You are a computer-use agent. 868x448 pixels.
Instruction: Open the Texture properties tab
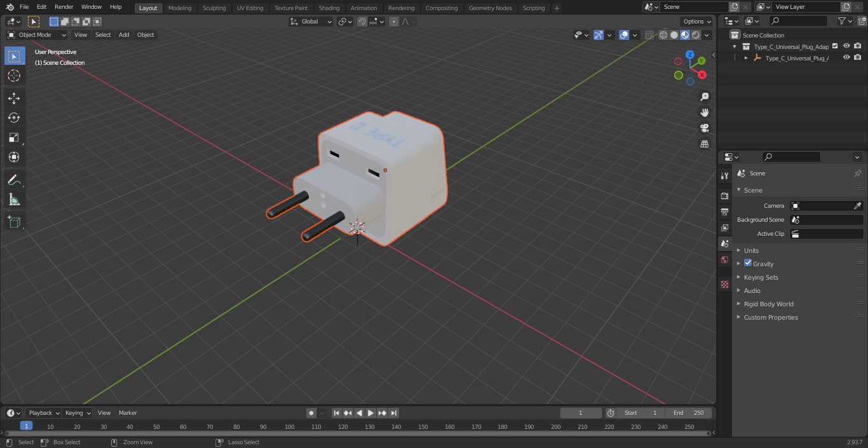tap(724, 284)
